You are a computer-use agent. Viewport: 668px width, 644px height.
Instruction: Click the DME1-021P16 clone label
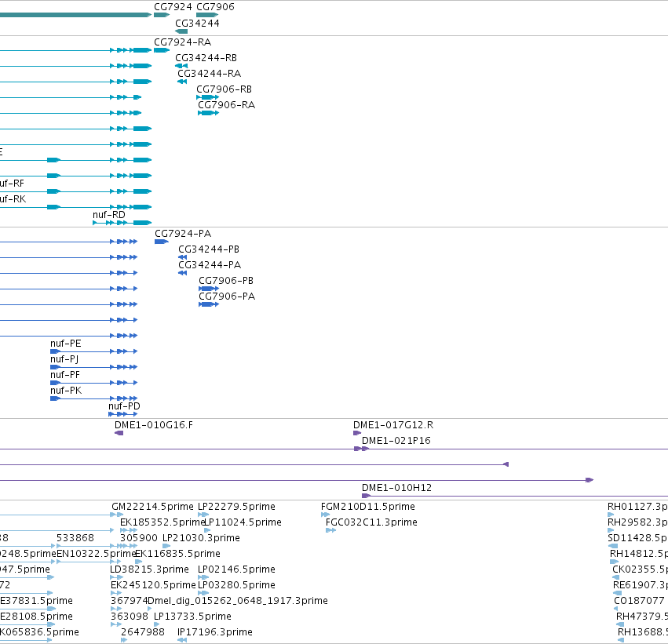(x=396, y=441)
